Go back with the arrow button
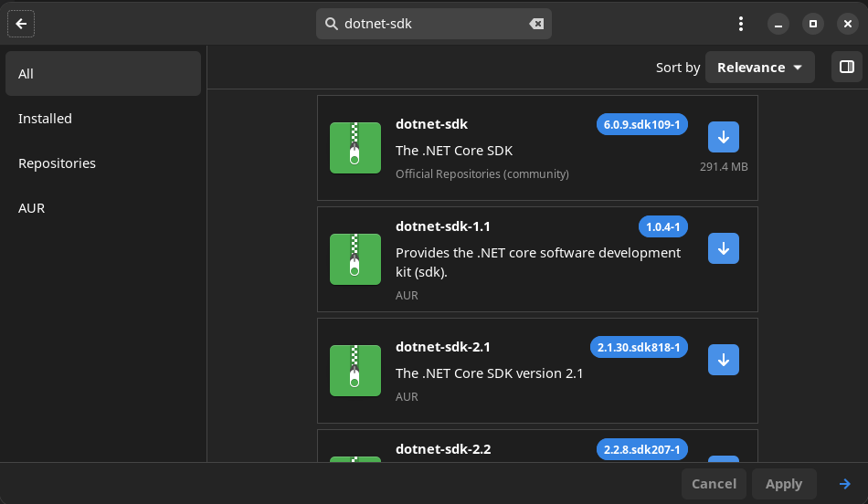 21,24
